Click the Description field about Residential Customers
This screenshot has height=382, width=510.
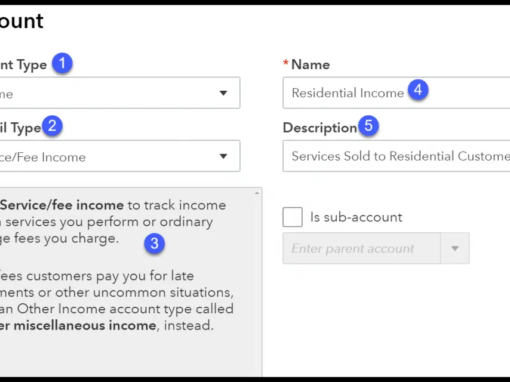coord(396,156)
